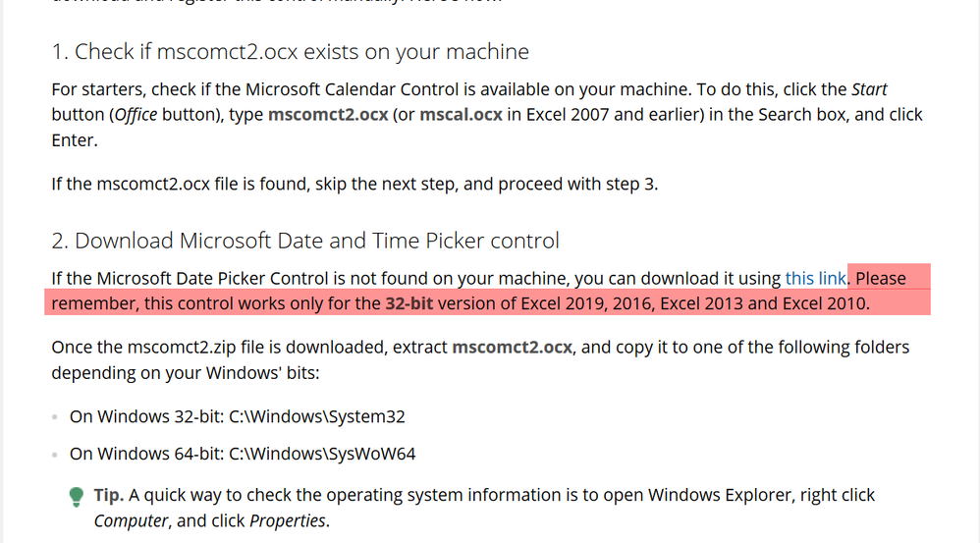Click the "On Windows 32-bit: C:\Windows\System32" list item
980x543 pixels.
[x=237, y=416]
